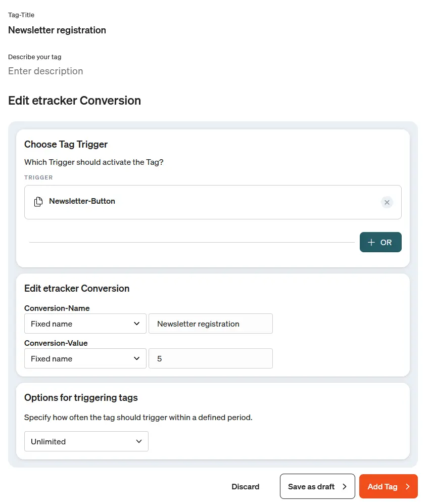Image resolution: width=431 pixels, height=504 pixels.
Task: Open the Unlimited trigger frequency dropdown
Action: (86, 441)
